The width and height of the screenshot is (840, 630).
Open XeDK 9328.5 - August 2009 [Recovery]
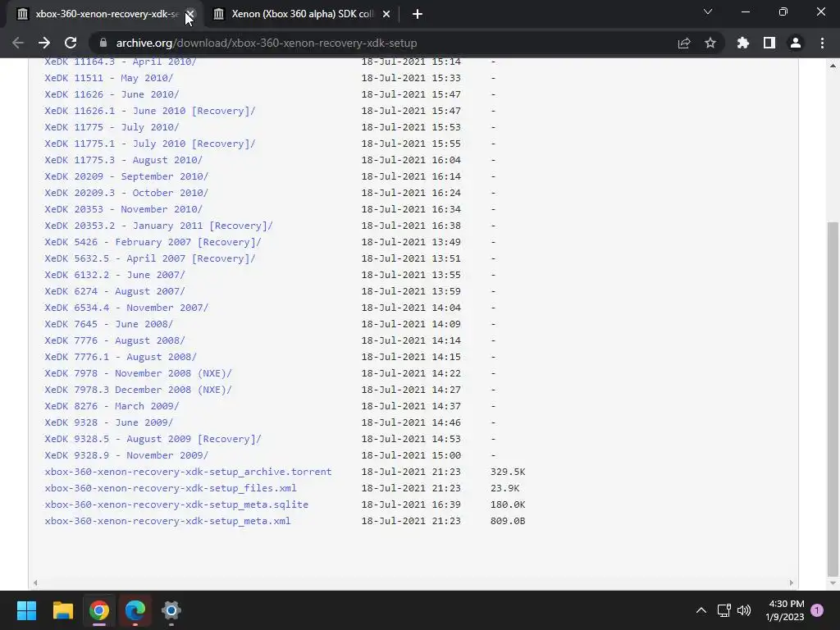(x=153, y=439)
